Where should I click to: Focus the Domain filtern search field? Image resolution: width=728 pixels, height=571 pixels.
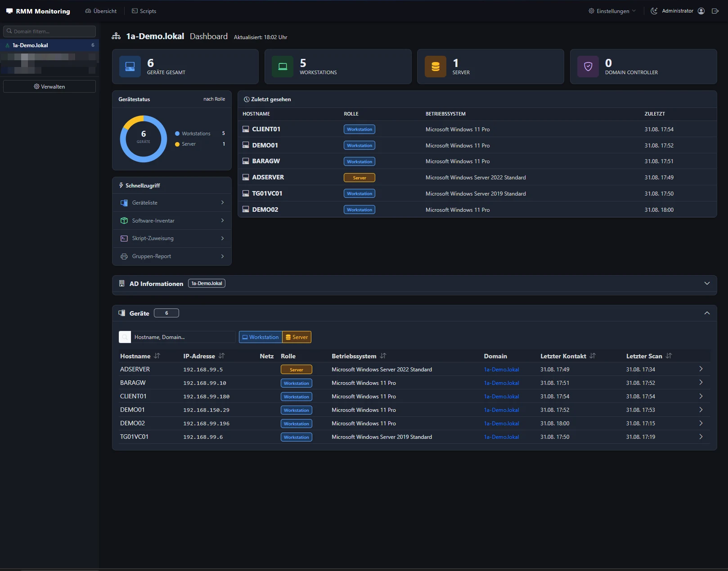point(49,31)
